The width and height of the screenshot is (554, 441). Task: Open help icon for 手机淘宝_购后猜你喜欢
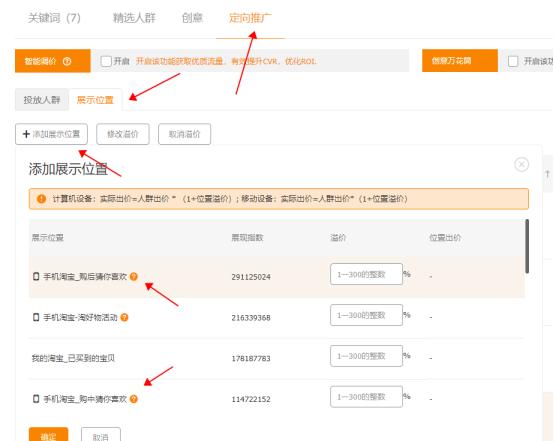(134, 276)
